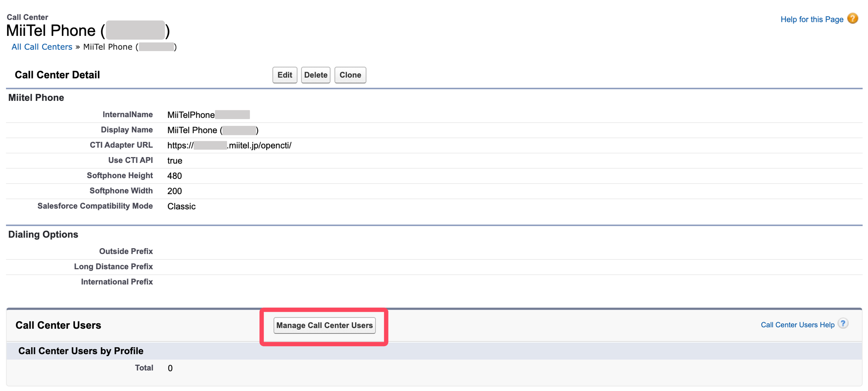This screenshot has height=391, width=868.
Task: Click the Classic compatibility mode value
Action: pyautogui.click(x=181, y=206)
